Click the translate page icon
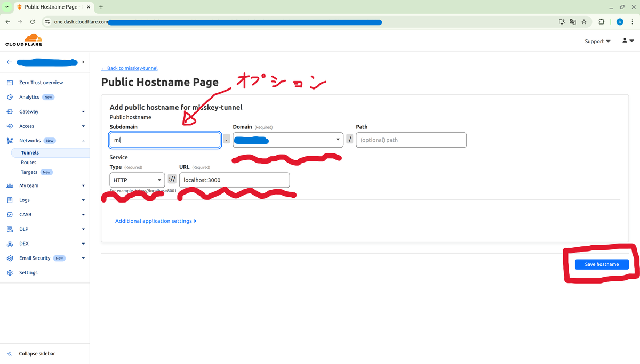Image resolution: width=640 pixels, height=364 pixels. click(x=573, y=22)
